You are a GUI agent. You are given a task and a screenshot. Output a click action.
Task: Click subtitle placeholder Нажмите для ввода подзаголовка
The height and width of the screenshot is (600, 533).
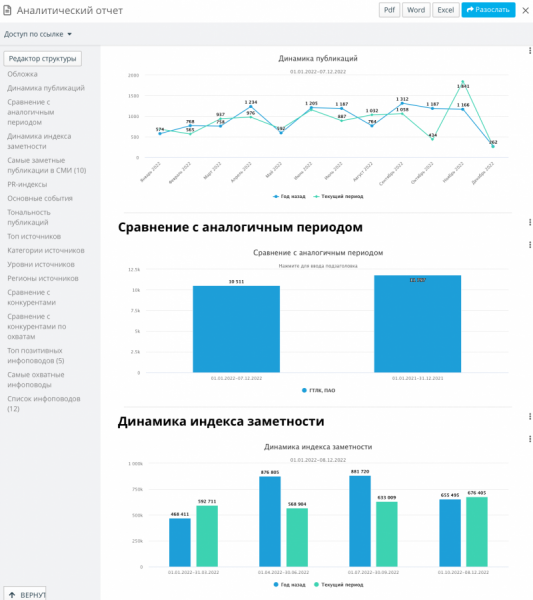(x=318, y=266)
